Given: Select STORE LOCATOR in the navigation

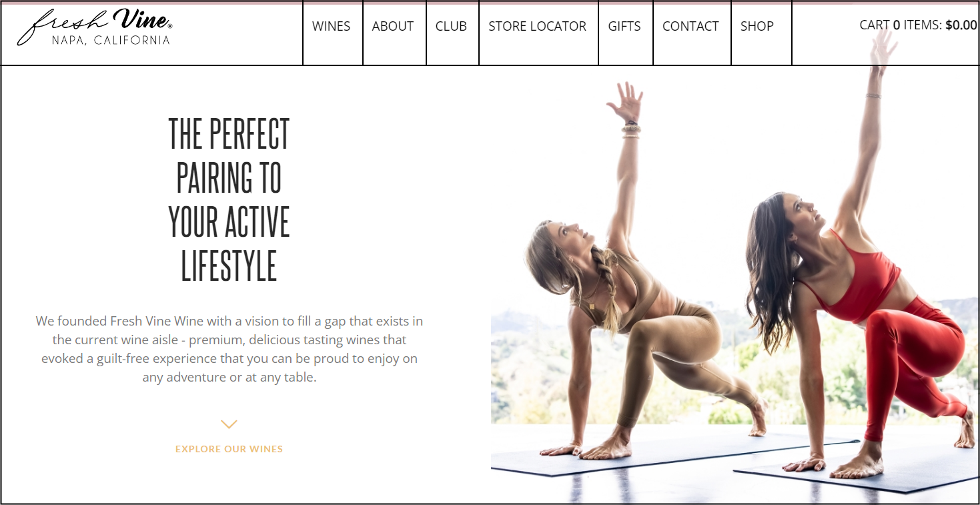Looking at the screenshot, I should 538,27.
